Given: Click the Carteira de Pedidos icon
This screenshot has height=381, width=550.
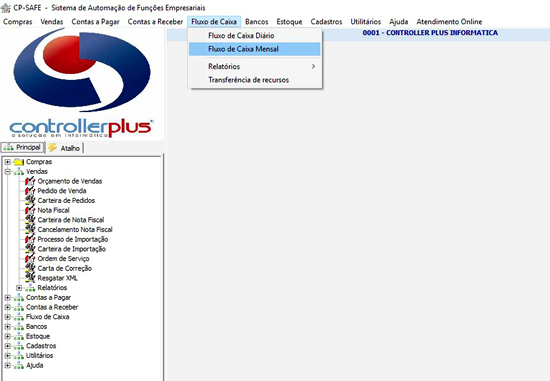Looking at the screenshot, I should [30, 200].
